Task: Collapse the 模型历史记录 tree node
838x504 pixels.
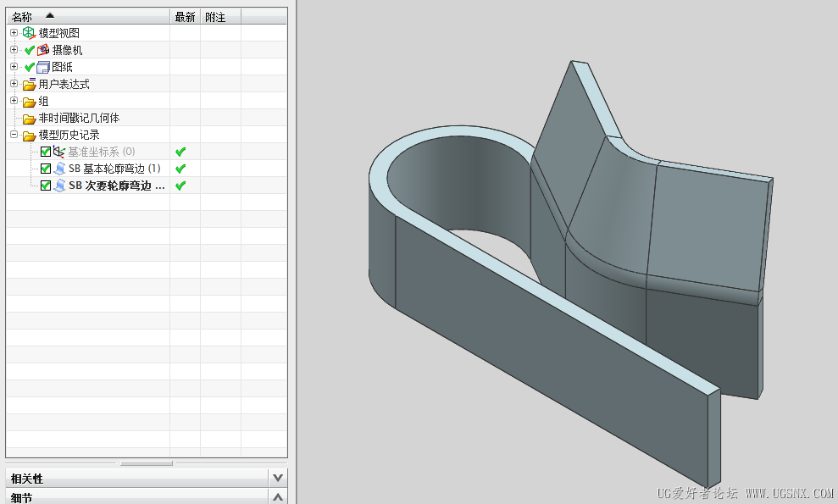Action: tap(14, 135)
